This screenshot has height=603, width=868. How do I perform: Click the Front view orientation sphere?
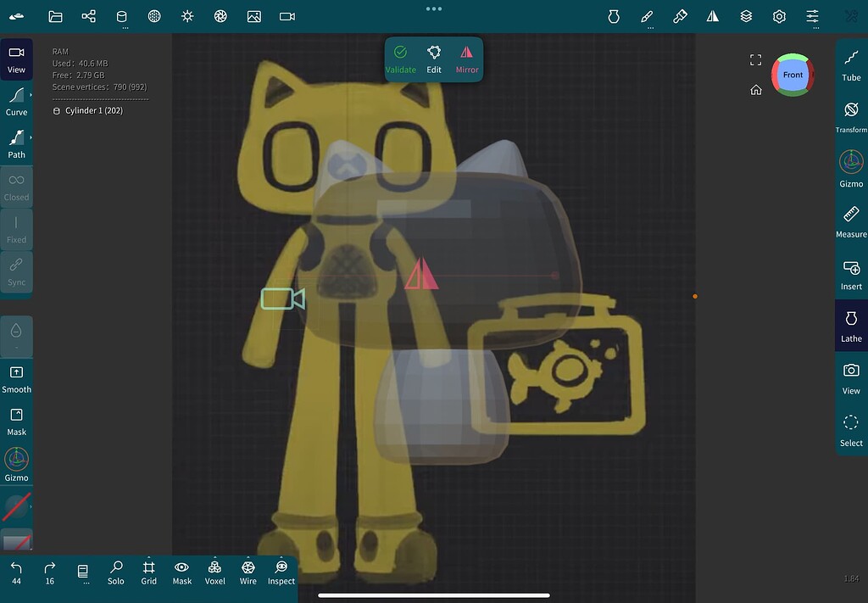click(x=792, y=75)
